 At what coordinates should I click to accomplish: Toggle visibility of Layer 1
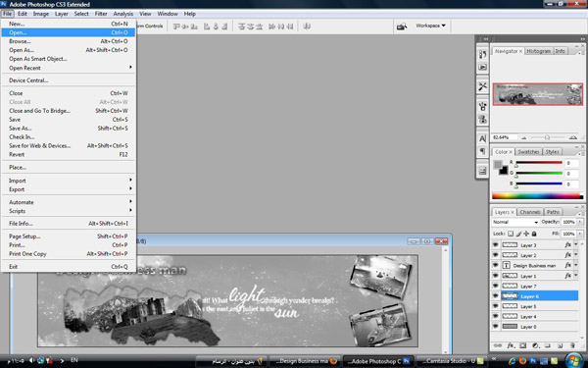(x=495, y=276)
